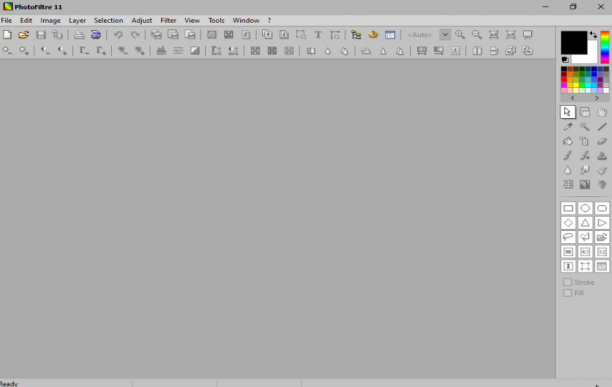Viewport: 612px width, 387px height.
Task: Open the Edit menu
Action: click(x=26, y=20)
